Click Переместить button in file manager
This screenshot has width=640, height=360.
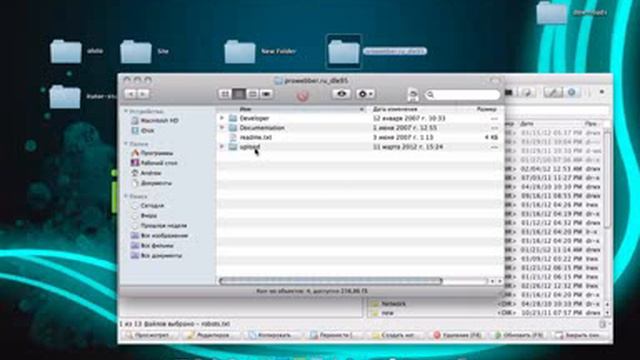(x=334, y=335)
